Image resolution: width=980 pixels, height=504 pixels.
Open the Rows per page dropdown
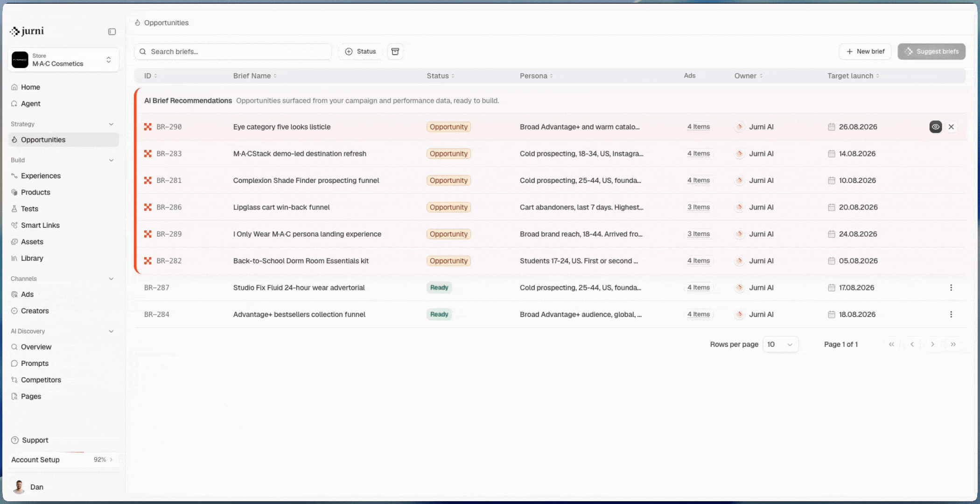(780, 344)
